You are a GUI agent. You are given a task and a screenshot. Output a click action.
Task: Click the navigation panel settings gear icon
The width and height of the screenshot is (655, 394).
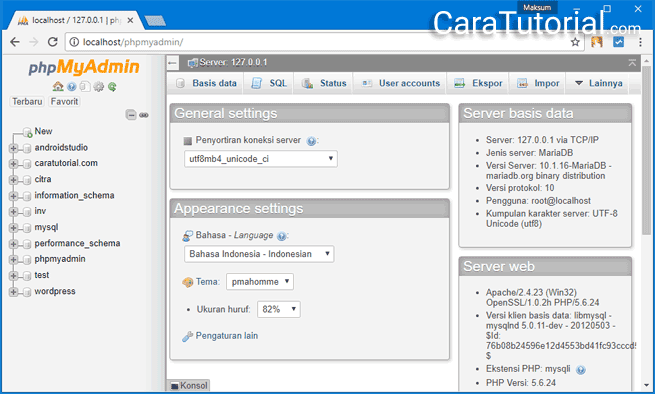(x=99, y=86)
